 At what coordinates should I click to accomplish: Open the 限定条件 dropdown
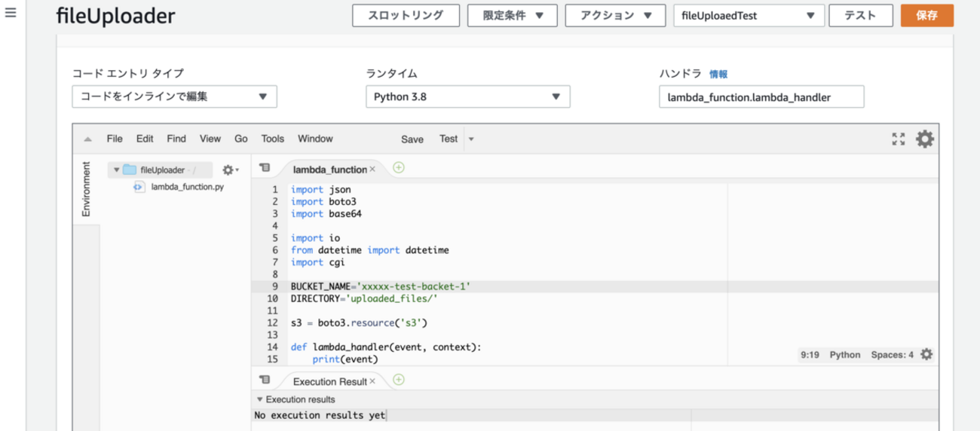coord(512,15)
